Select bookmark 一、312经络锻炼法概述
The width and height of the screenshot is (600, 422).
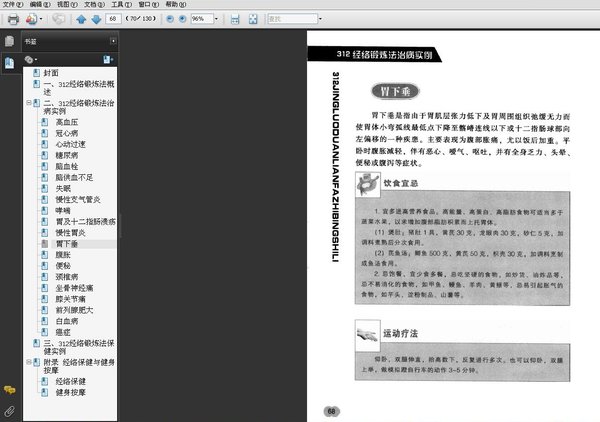click(x=78, y=88)
